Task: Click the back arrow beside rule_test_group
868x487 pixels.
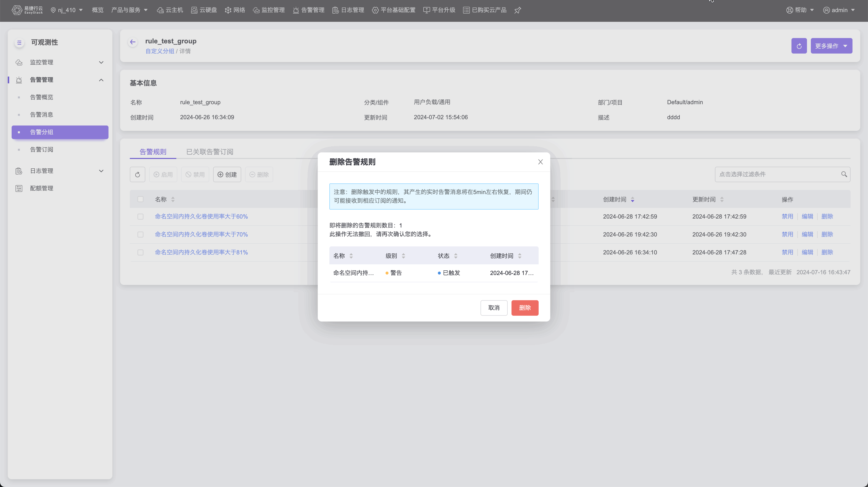Action: [133, 42]
